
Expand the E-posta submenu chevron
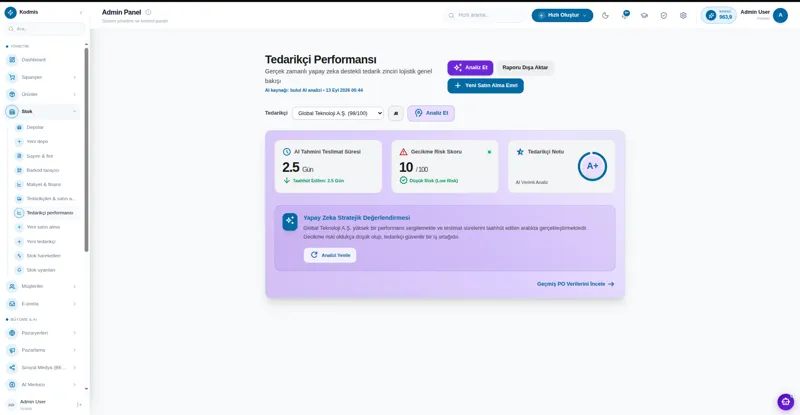[74, 304]
